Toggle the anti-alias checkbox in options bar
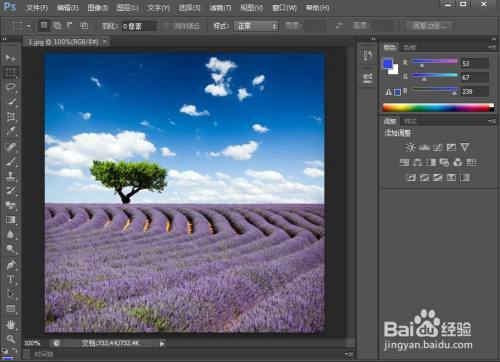The image size is (500, 362). pyautogui.click(x=166, y=26)
